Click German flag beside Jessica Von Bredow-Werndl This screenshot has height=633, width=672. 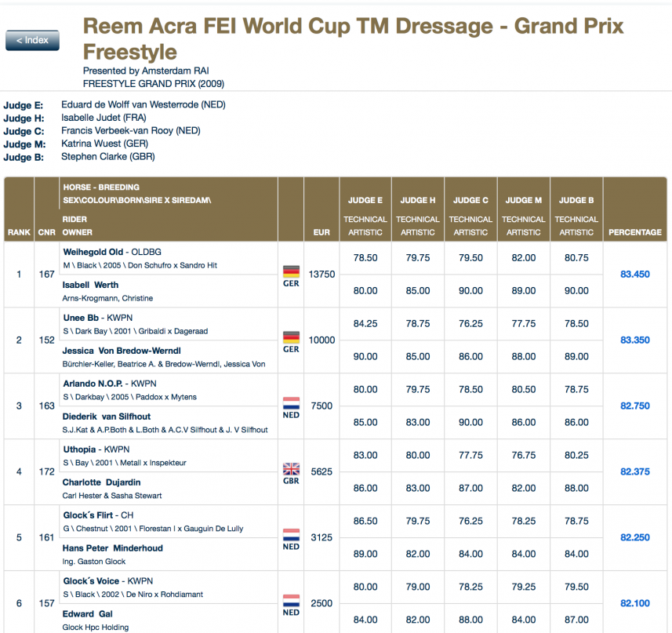(x=291, y=337)
